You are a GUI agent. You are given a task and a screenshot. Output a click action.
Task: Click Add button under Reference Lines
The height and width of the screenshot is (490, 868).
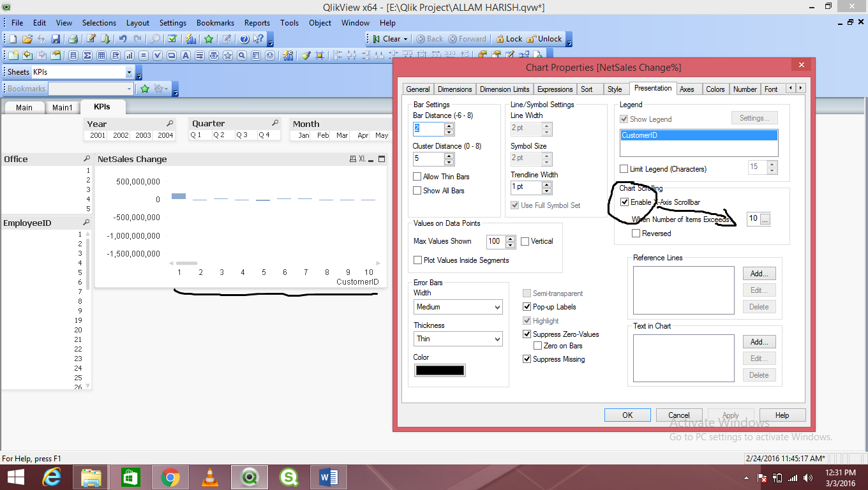[759, 274]
